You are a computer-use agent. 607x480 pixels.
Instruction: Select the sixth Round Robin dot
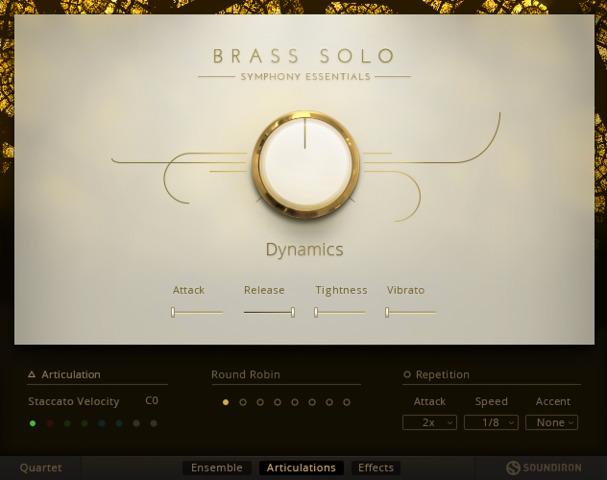[x=312, y=402]
